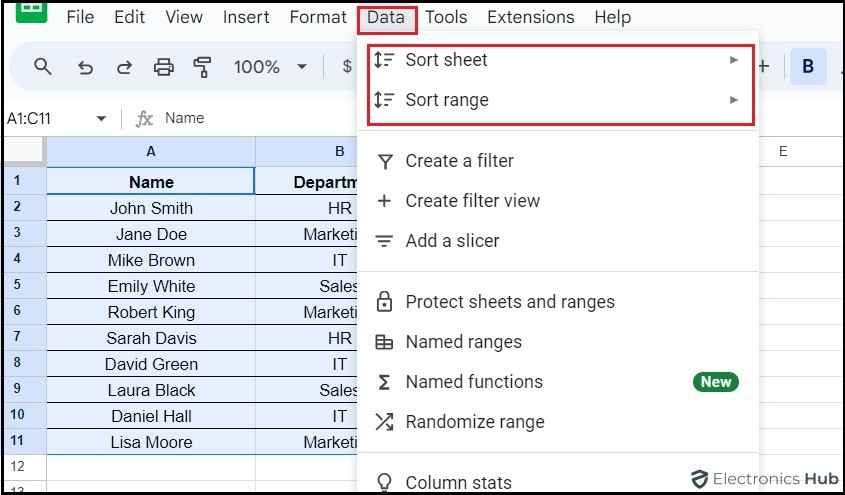Select Add a slicer
This screenshot has height=495, width=845.
coord(558,240)
